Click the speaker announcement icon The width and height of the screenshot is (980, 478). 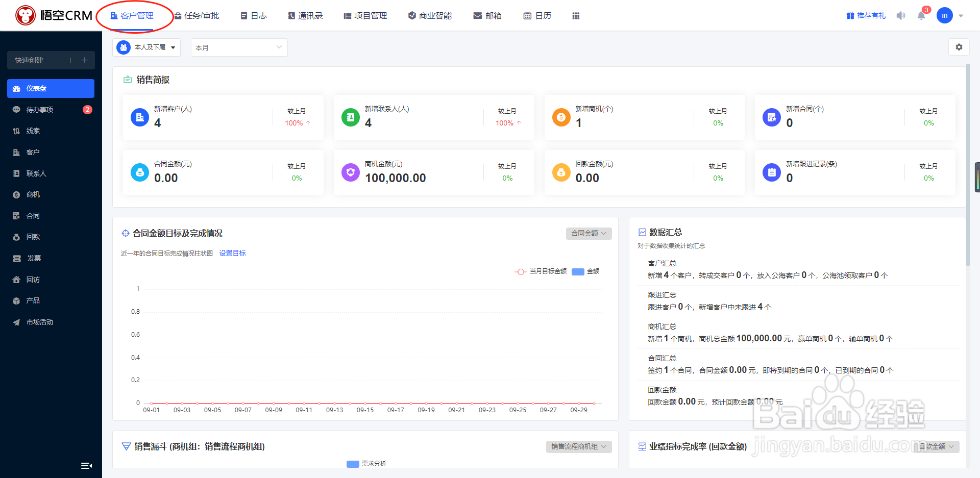click(901, 16)
